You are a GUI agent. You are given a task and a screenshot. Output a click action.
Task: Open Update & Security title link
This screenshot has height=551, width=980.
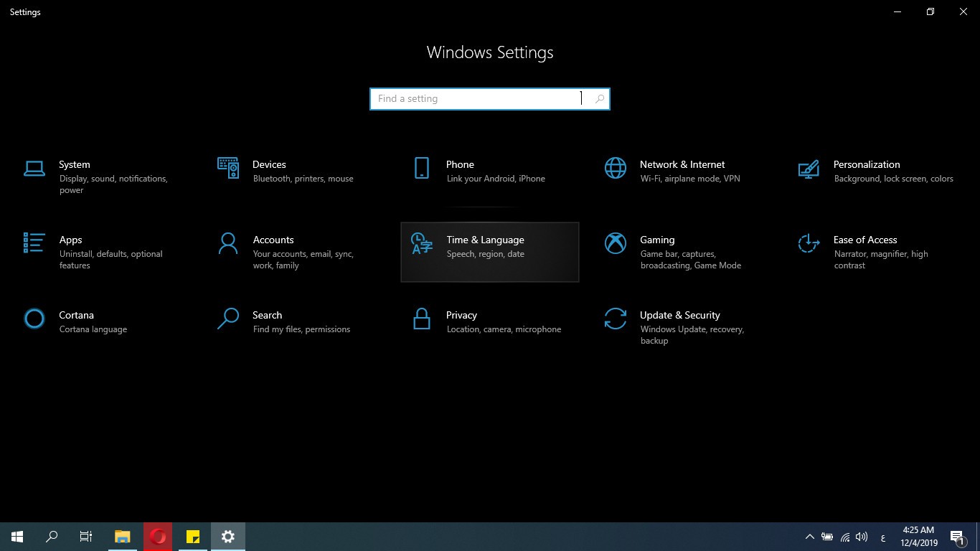click(x=680, y=315)
